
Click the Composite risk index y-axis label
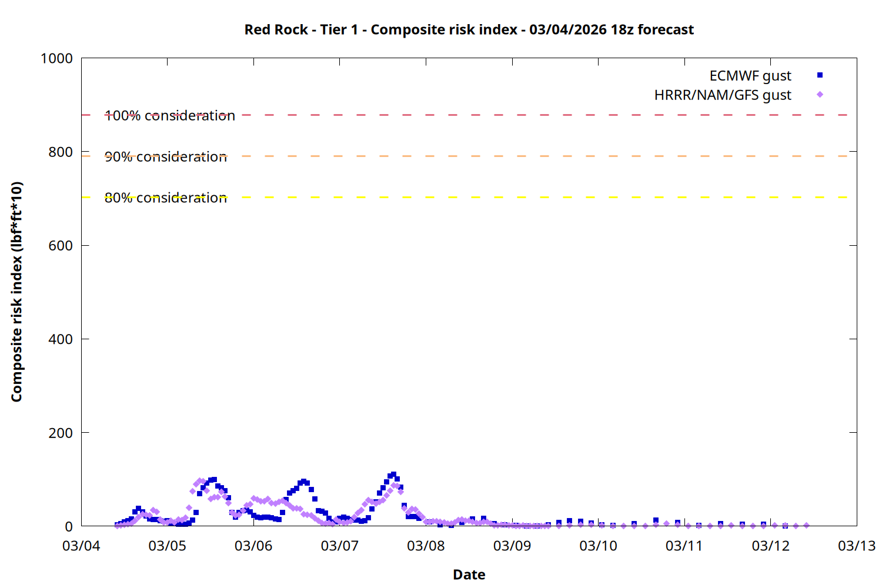pyautogui.click(x=16, y=292)
